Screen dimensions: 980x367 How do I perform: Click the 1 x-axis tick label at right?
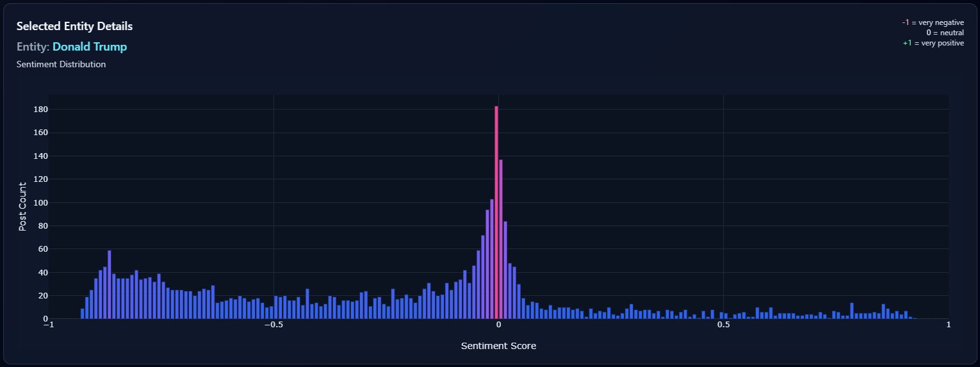949,325
